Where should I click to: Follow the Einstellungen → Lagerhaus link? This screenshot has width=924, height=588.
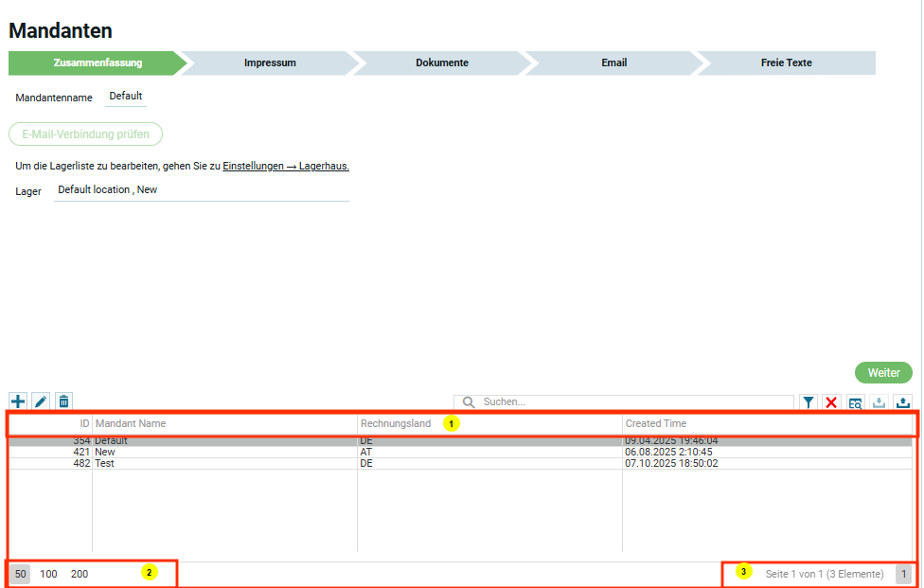click(x=286, y=166)
